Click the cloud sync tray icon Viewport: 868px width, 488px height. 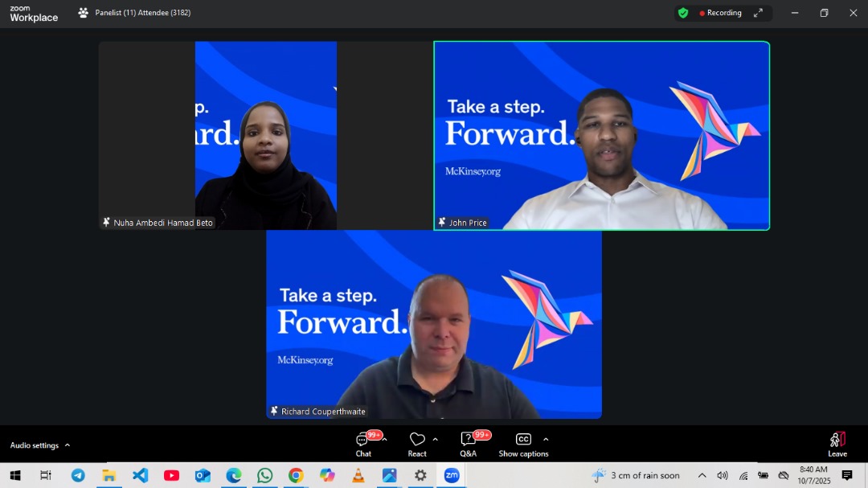point(784,475)
